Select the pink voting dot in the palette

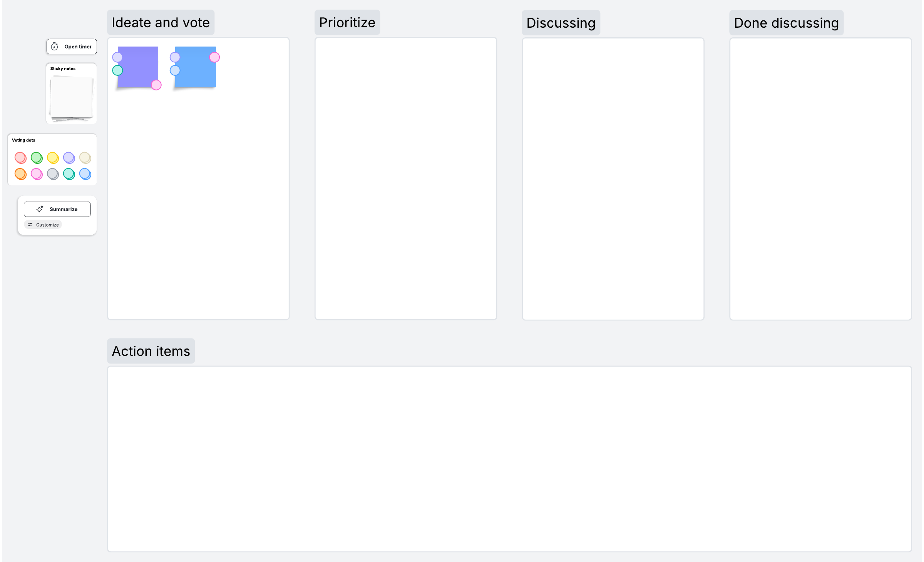click(37, 174)
